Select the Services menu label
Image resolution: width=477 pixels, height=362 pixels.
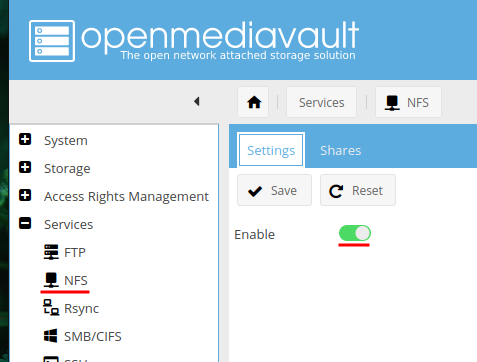68,224
